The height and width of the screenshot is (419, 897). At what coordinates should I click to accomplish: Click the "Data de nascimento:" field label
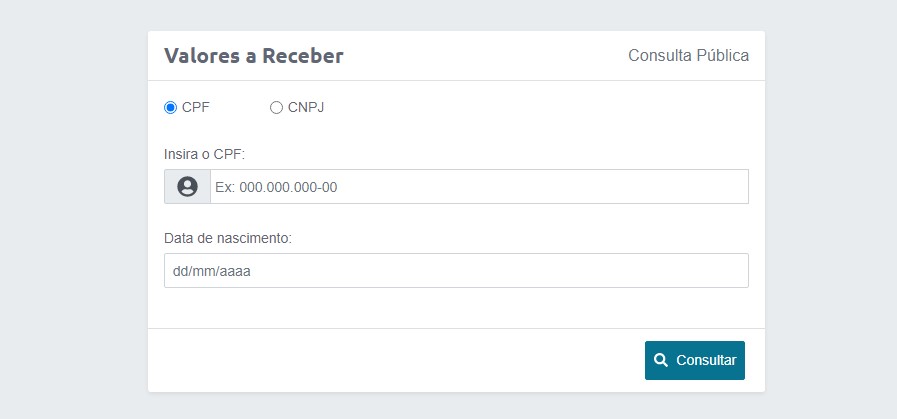coord(228,238)
